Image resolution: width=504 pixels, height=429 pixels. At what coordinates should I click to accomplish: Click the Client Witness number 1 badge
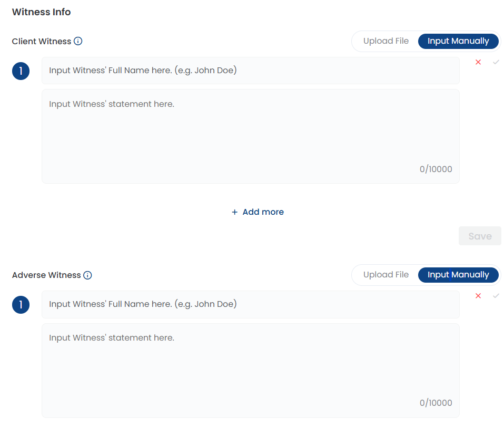[x=21, y=71]
